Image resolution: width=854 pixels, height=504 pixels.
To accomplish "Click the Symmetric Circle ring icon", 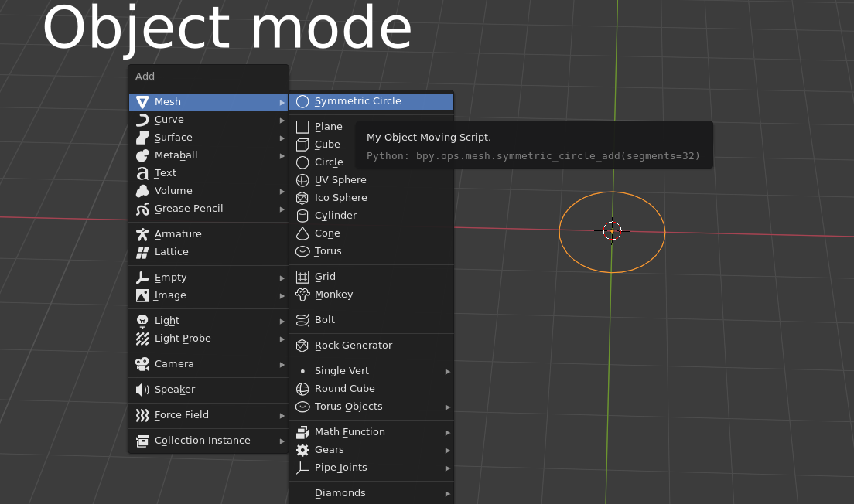I will click(302, 102).
